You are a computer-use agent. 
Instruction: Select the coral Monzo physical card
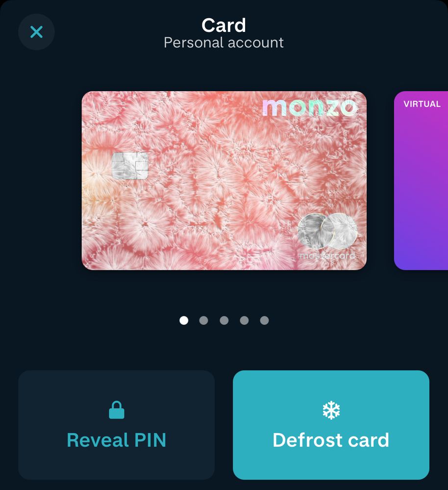tap(224, 180)
